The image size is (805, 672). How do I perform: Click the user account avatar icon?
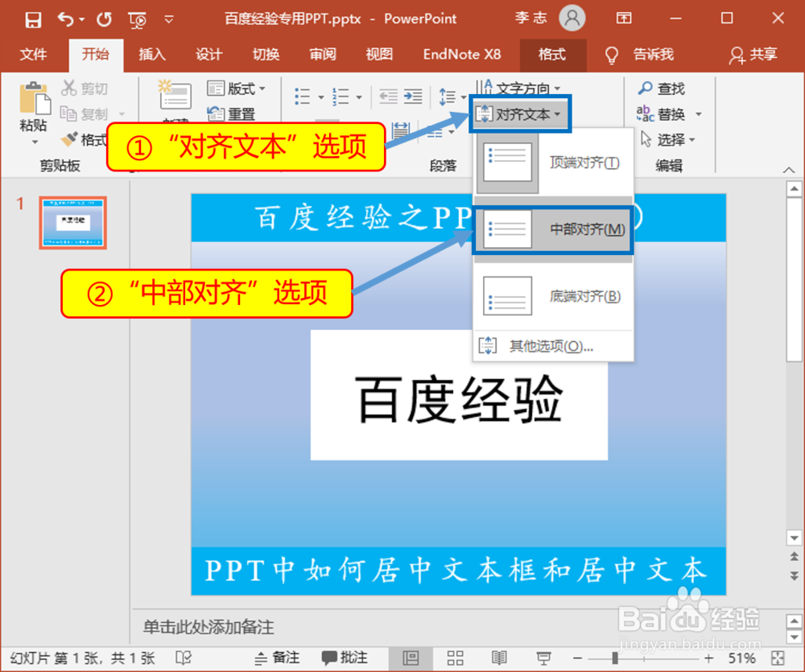coord(572,19)
